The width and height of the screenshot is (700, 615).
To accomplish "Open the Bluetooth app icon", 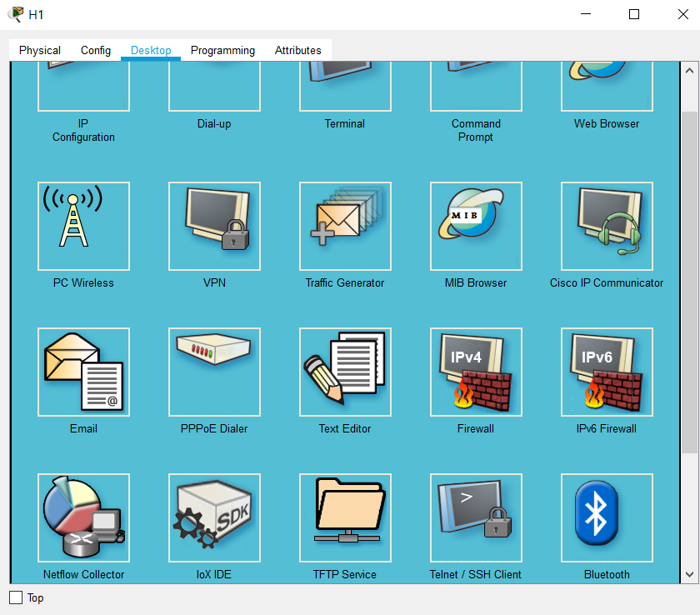I will (607, 518).
